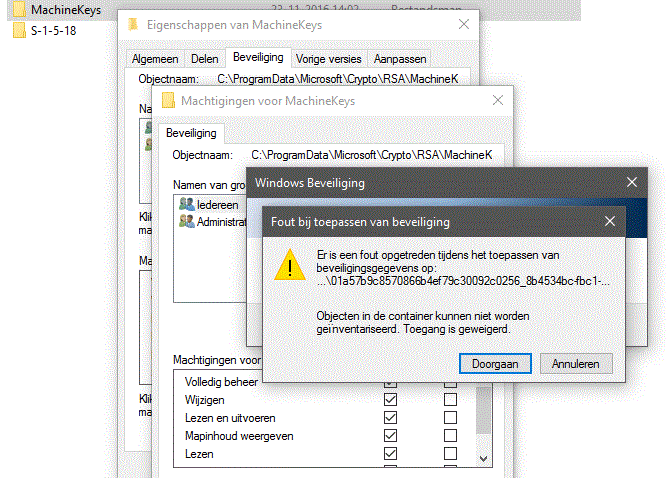Close the Windows Beveiliging window
Screen dimensions: 669x478
coord(632,182)
